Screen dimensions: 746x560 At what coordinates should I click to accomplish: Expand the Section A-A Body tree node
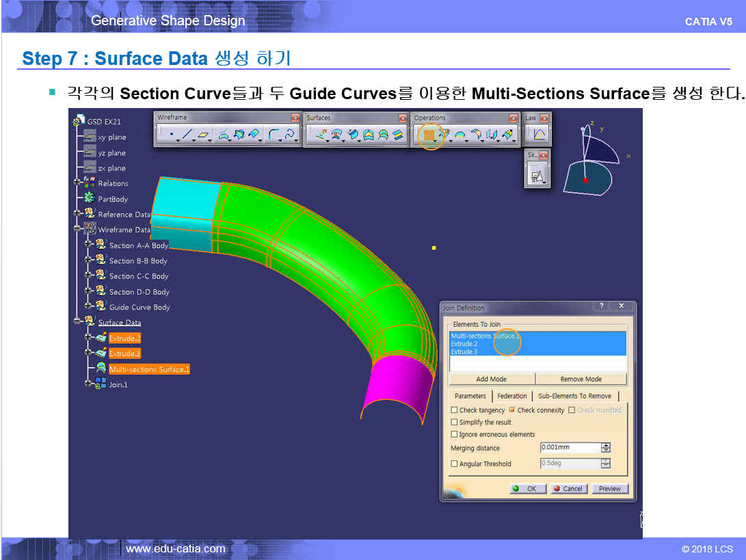[88, 245]
